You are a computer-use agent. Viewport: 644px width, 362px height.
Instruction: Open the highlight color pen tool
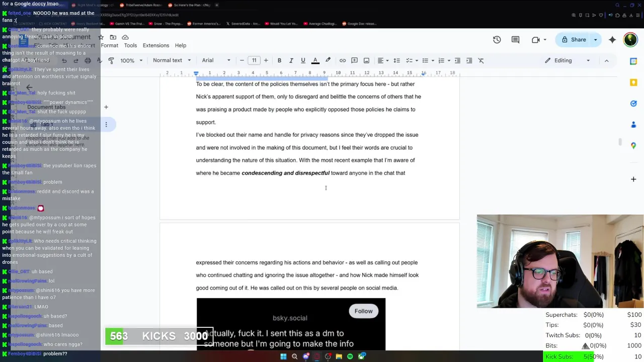(x=328, y=60)
